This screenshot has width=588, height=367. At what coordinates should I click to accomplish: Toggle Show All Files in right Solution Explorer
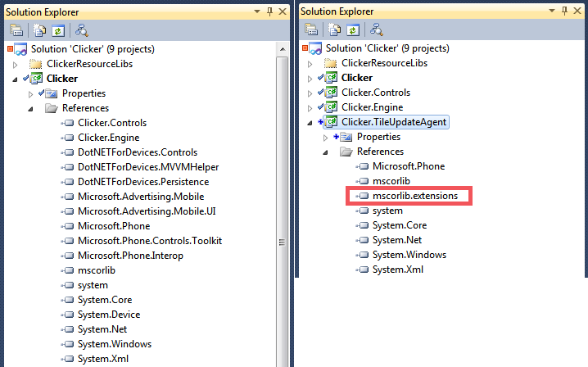336,29
